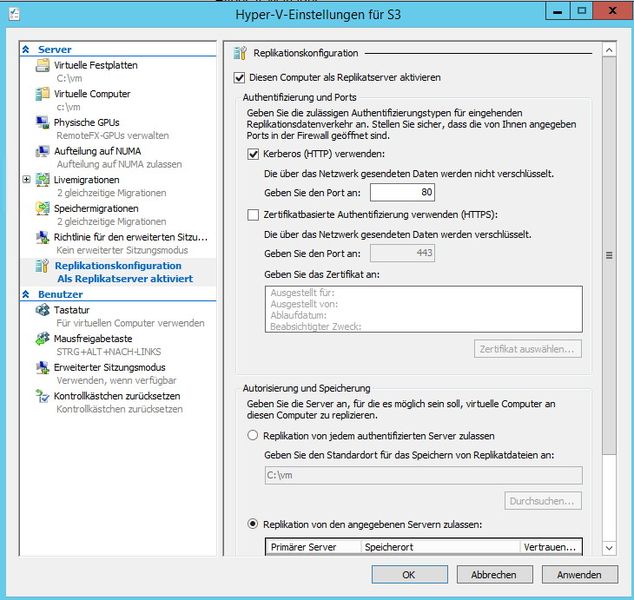Click the right pane scrollbar thumb

609,256
